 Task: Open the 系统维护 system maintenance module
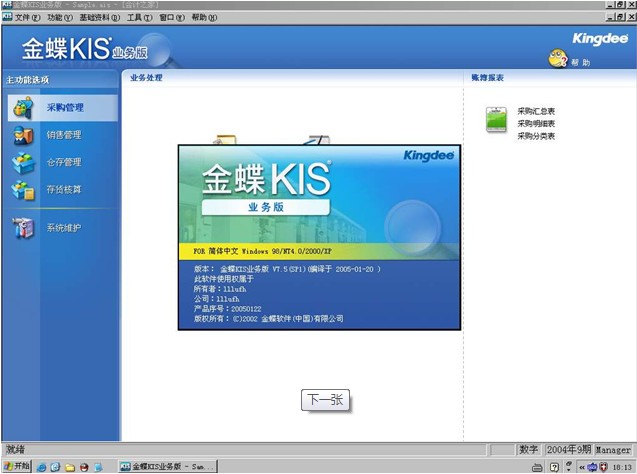[x=63, y=227]
